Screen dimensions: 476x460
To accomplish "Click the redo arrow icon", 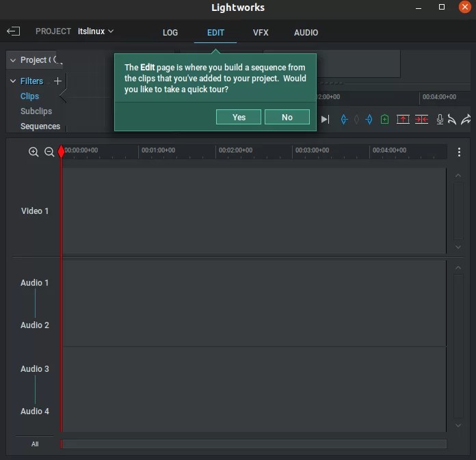I will pyautogui.click(x=466, y=119).
